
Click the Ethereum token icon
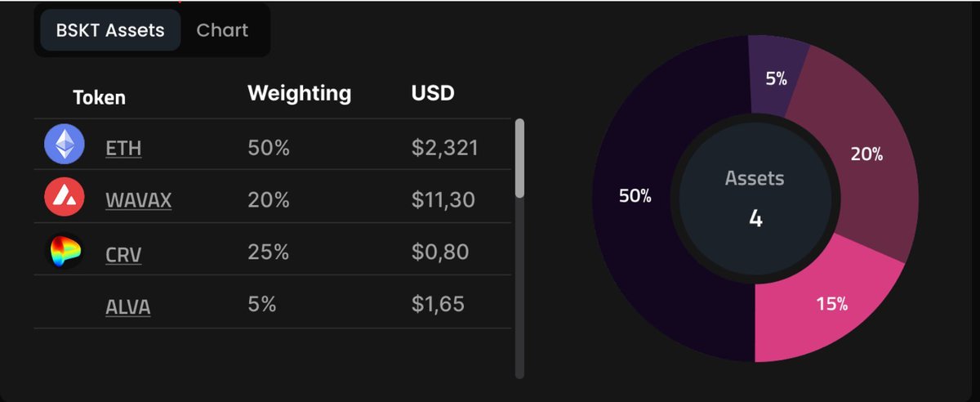65,145
